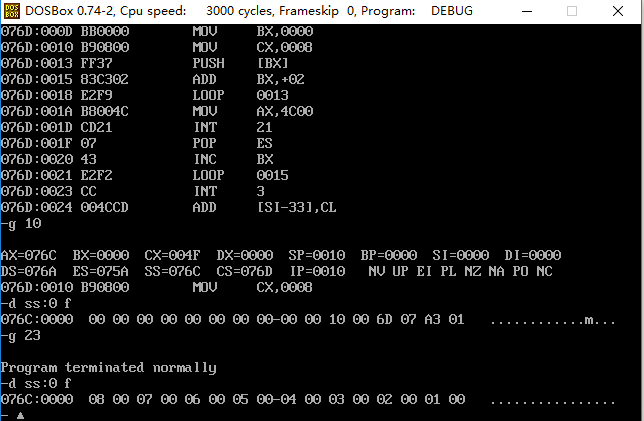The image size is (644, 421).
Task: Click the memory dump row starting '08 00 07 00'
Action: point(308,400)
